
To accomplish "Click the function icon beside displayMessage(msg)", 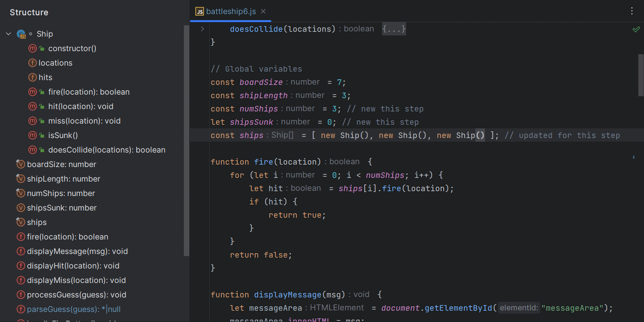I will click(21, 251).
